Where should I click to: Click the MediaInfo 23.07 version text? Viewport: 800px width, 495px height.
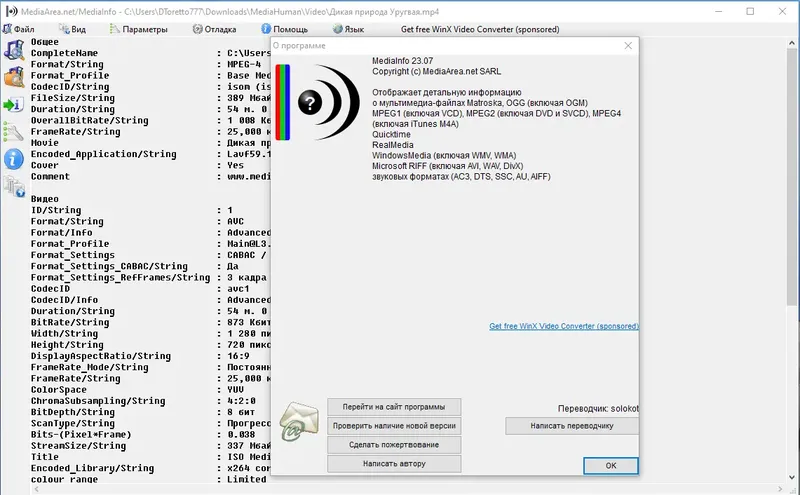coord(403,61)
